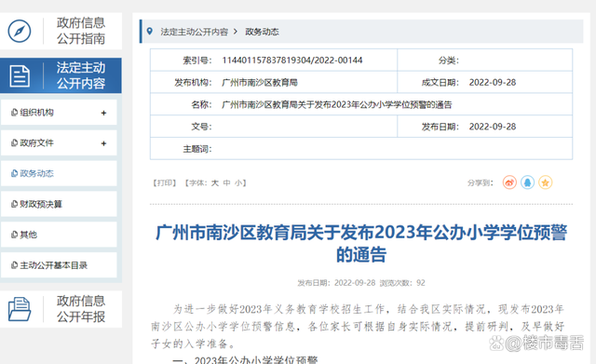Open the 政务动态 sidebar item
The image size is (596, 364).
59,174
